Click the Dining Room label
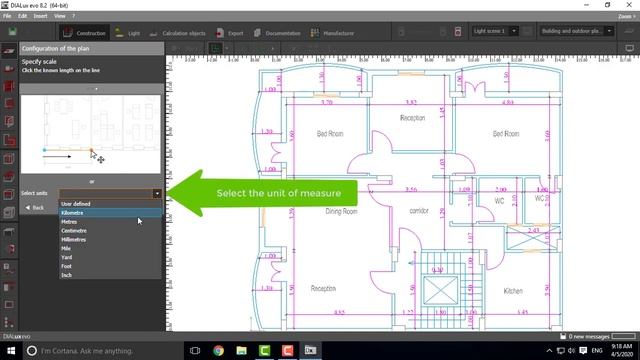 (x=341, y=211)
